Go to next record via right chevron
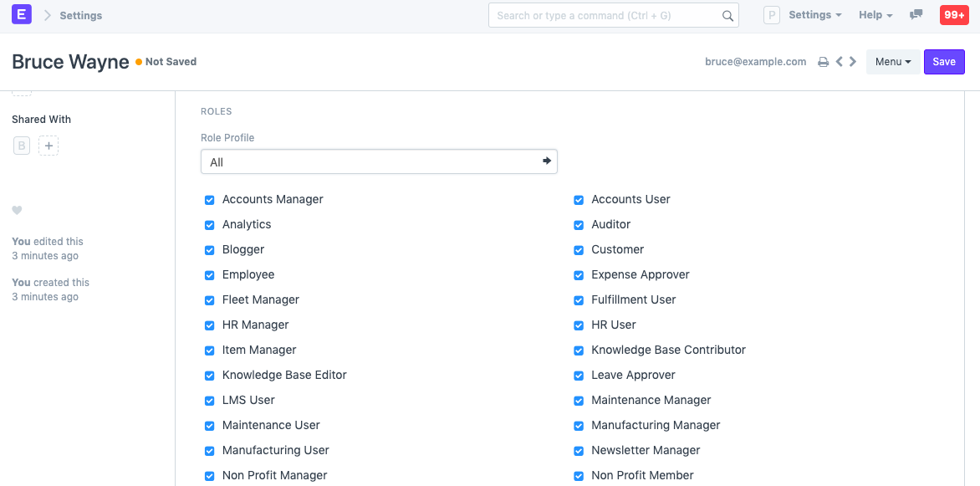 coord(853,61)
